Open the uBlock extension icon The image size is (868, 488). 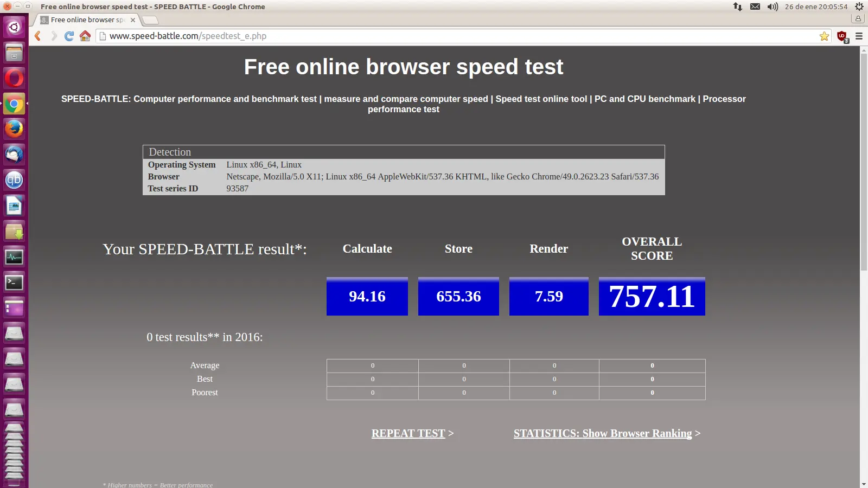(x=843, y=36)
